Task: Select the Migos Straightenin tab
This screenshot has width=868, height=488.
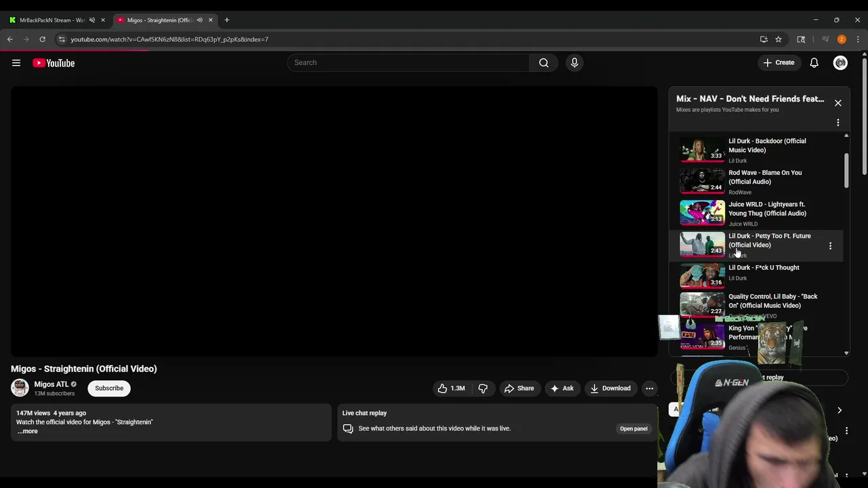Action: pos(160,20)
